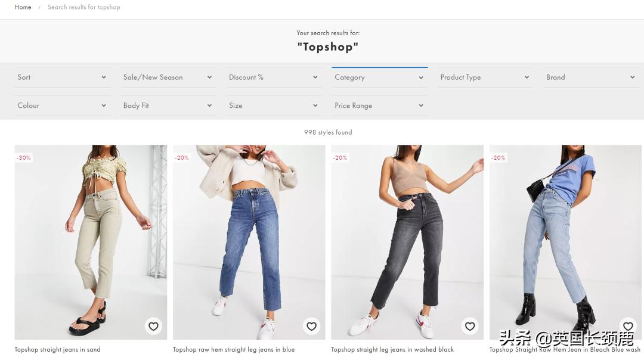Open the Size filter dropdown
The width and height of the screenshot is (644, 357).
pyautogui.click(x=274, y=105)
